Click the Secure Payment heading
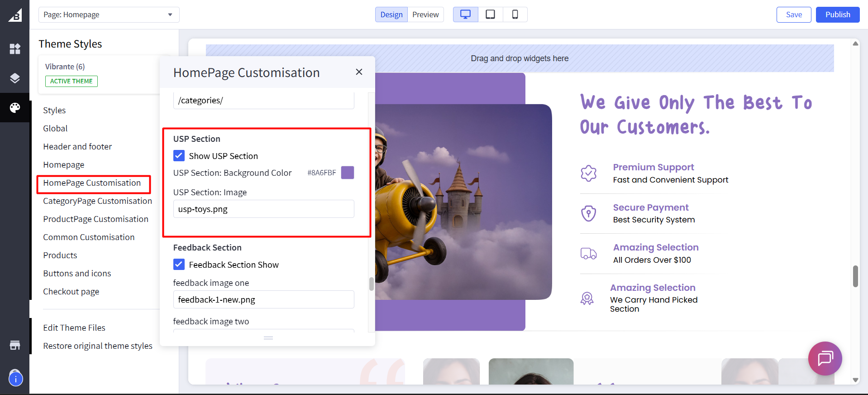This screenshot has height=395, width=868. point(651,207)
